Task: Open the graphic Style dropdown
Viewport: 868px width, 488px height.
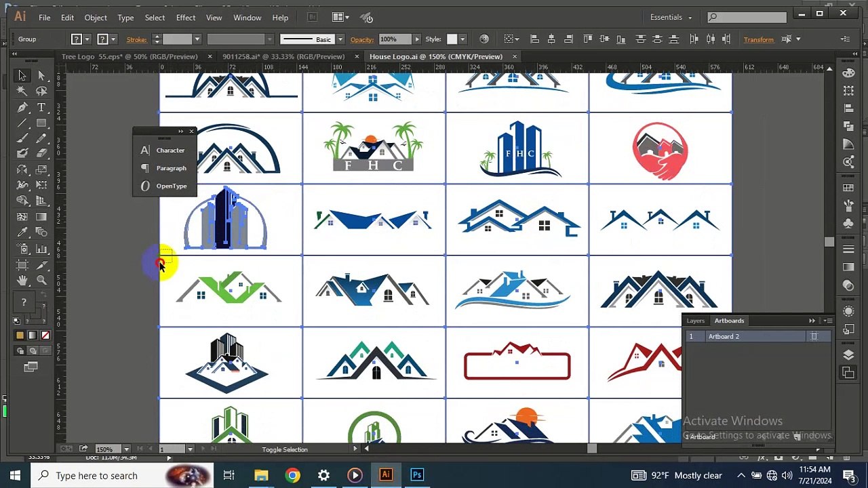Action: click(x=462, y=39)
